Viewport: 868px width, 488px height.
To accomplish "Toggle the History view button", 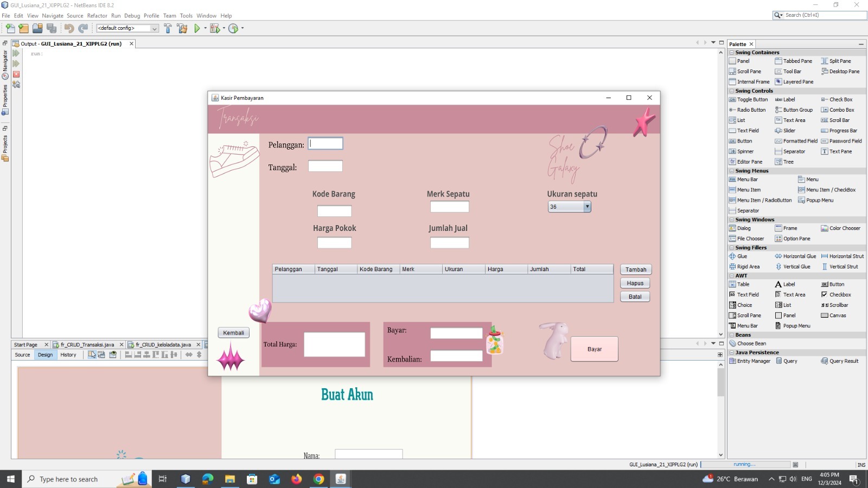I will pyautogui.click(x=68, y=355).
